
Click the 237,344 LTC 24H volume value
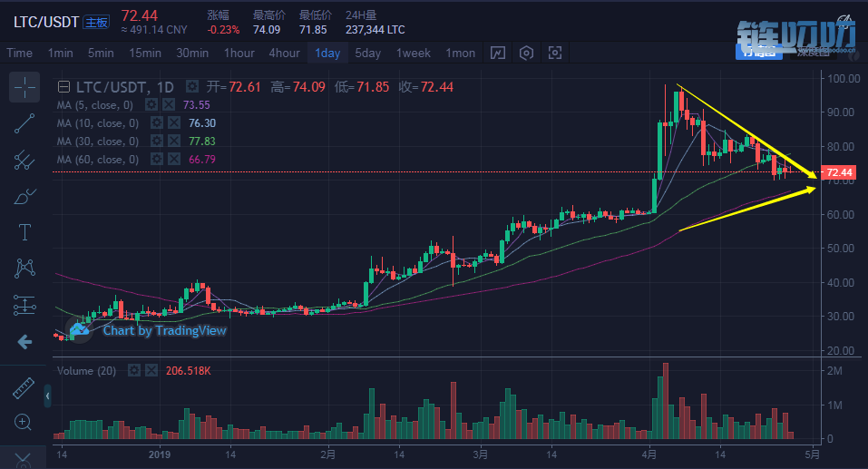pos(375,30)
